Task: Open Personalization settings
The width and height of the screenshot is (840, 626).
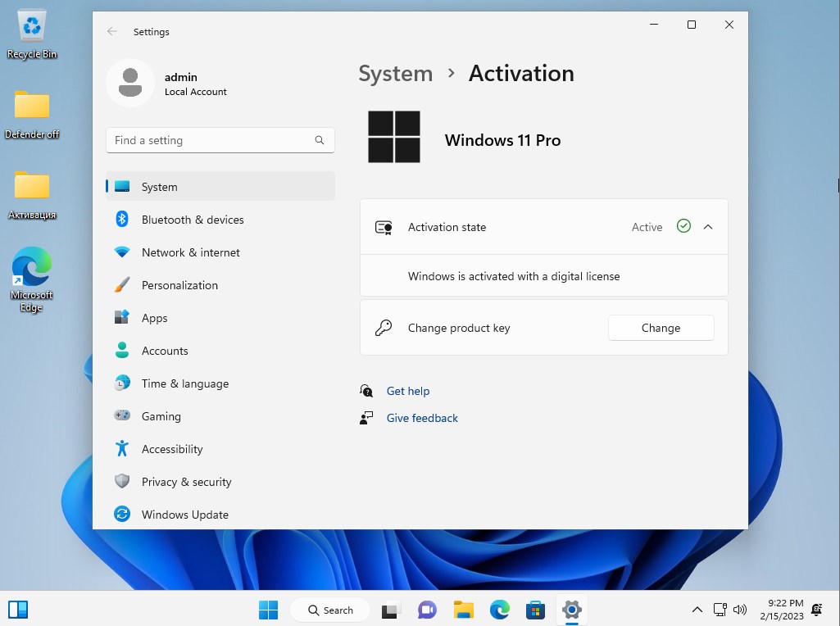Action: tap(180, 285)
